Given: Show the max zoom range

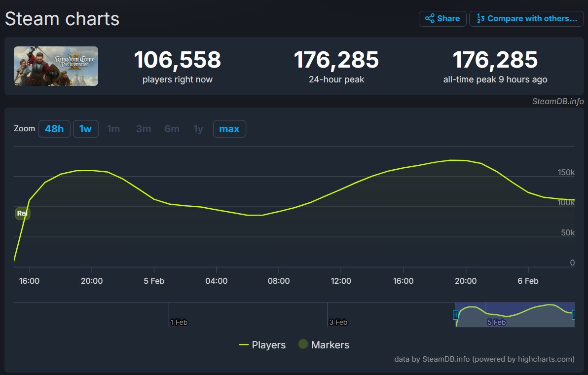Looking at the screenshot, I should tap(229, 129).
